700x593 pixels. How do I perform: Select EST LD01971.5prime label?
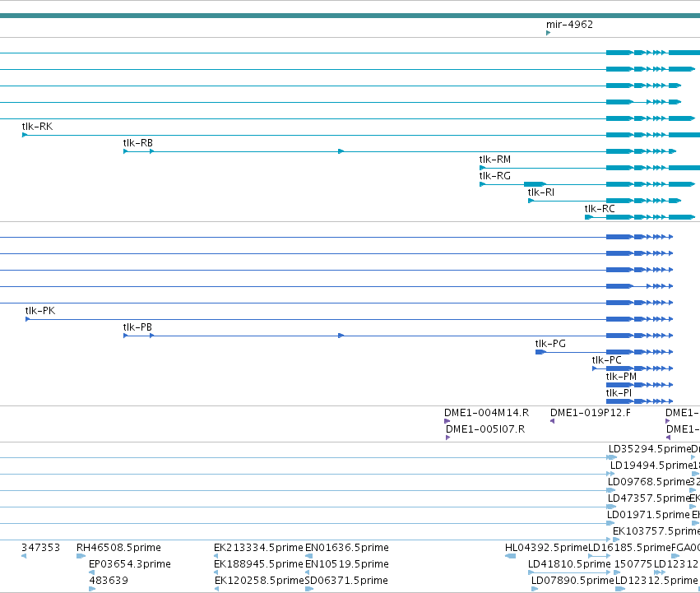coord(648,515)
